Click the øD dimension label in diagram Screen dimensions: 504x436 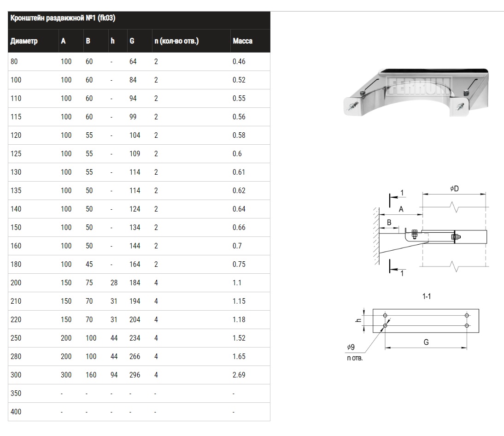click(453, 189)
